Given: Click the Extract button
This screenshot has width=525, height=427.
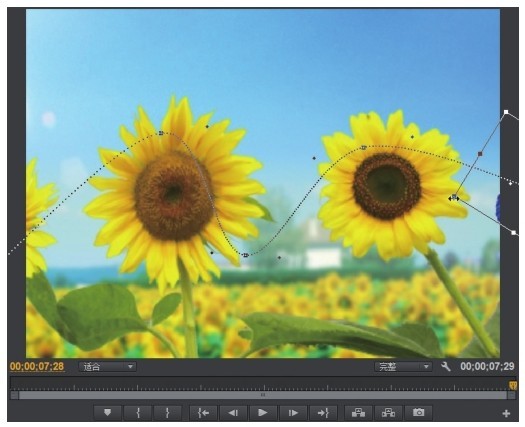Looking at the screenshot, I should [x=388, y=412].
